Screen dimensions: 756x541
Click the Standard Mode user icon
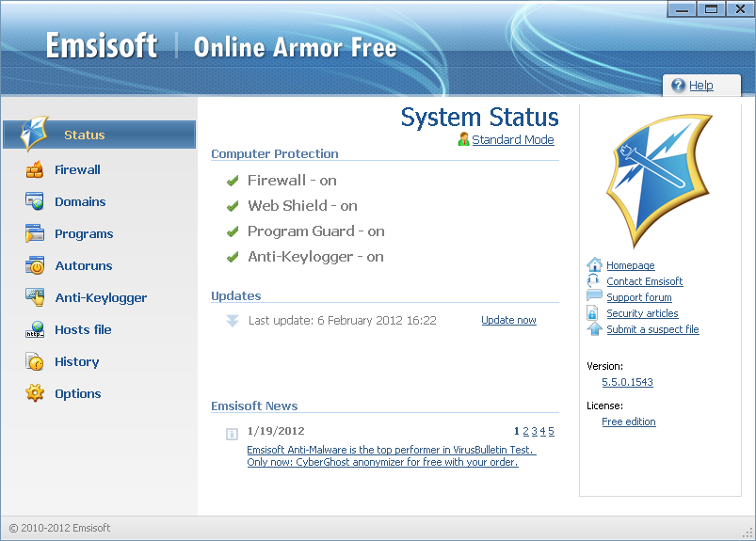pyautogui.click(x=463, y=139)
